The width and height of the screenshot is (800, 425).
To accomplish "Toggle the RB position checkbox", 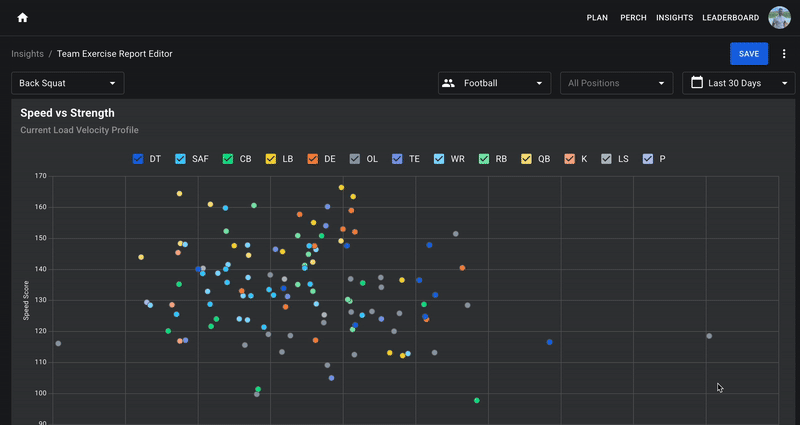I will coord(484,159).
